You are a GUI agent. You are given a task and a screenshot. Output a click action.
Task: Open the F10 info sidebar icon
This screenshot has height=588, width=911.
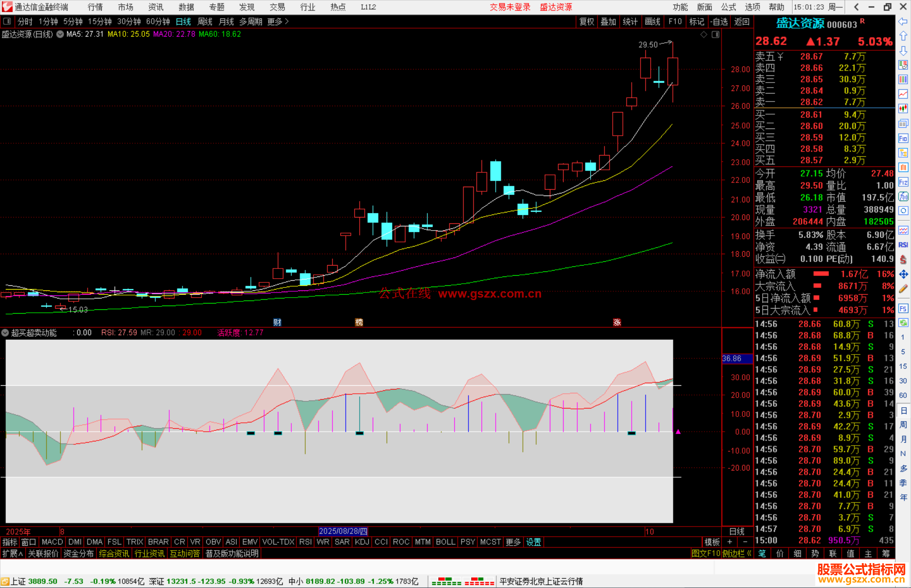point(903,138)
